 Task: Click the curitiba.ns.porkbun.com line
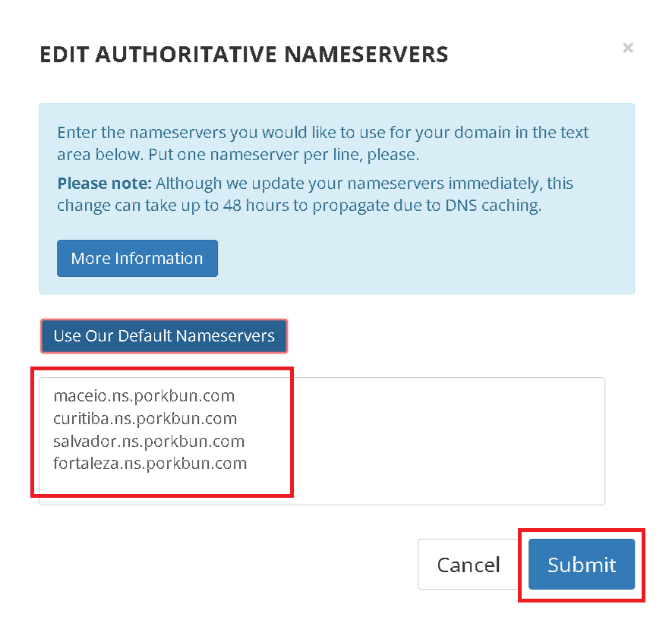pyautogui.click(x=145, y=418)
